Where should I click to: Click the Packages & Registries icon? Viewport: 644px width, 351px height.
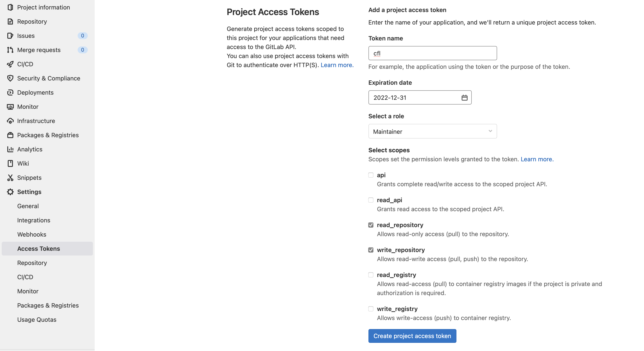tap(9, 135)
